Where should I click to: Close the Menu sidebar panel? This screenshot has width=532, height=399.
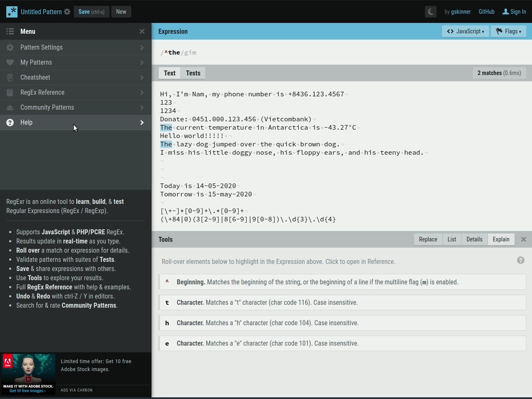click(x=142, y=31)
